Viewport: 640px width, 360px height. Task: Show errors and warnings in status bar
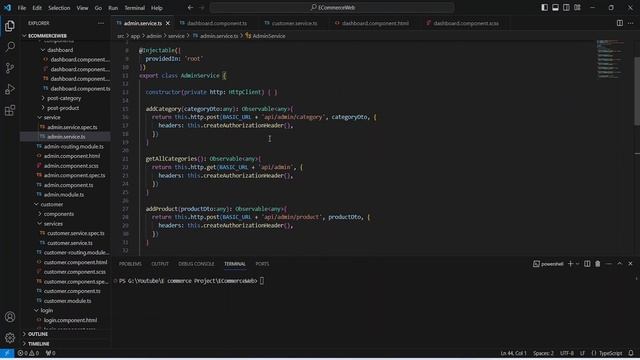(x=28, y=353)
